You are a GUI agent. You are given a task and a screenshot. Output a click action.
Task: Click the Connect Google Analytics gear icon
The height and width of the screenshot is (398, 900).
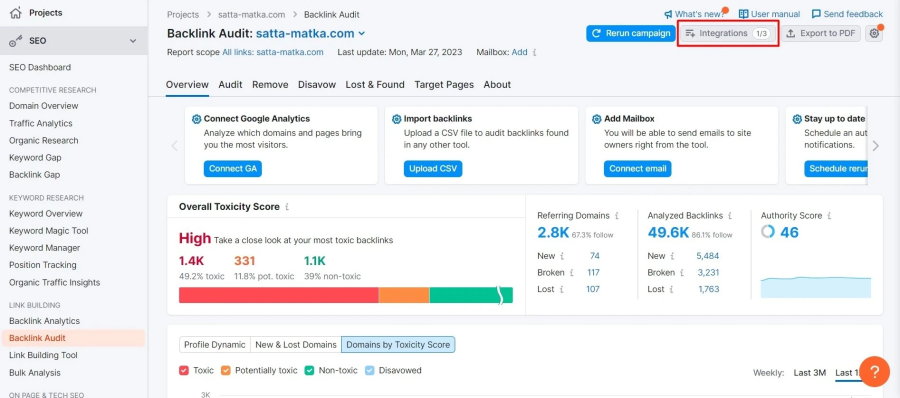pyautogui.click(x=196, y=119)
